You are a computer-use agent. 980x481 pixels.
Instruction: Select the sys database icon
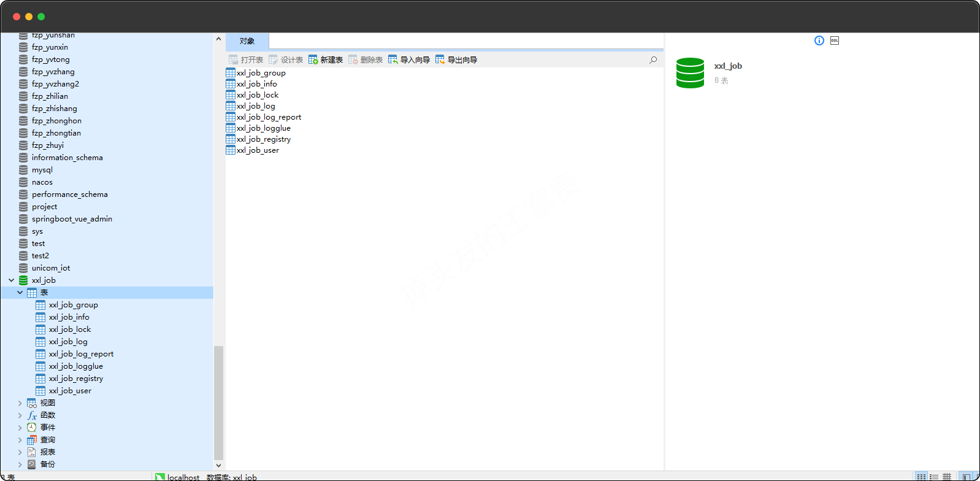(x=23, y=231)
